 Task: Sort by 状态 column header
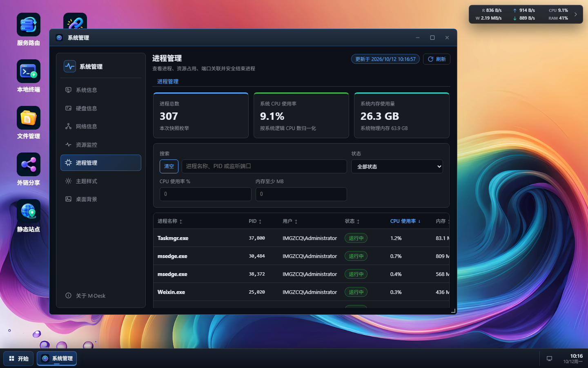pyautogui.click(x=352, y=221)
